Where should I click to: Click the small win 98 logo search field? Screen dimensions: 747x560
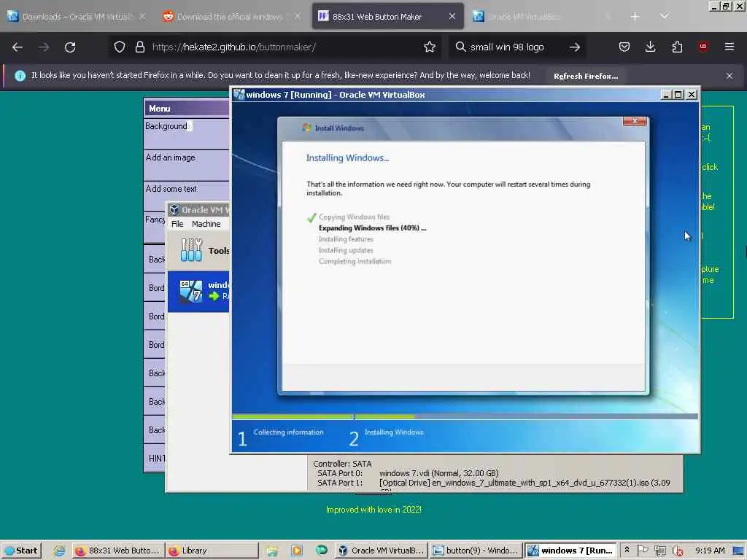click(x=516, y=47)
